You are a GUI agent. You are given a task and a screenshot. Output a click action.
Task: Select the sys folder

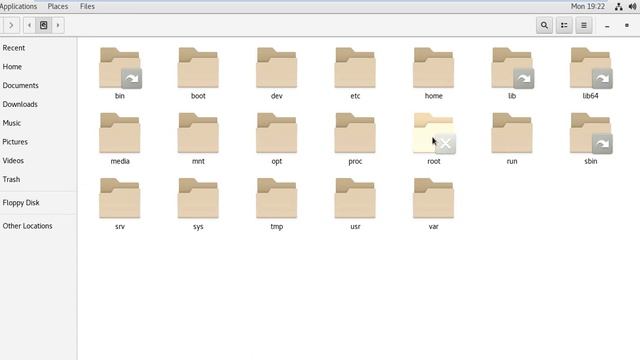coord(198,198)
